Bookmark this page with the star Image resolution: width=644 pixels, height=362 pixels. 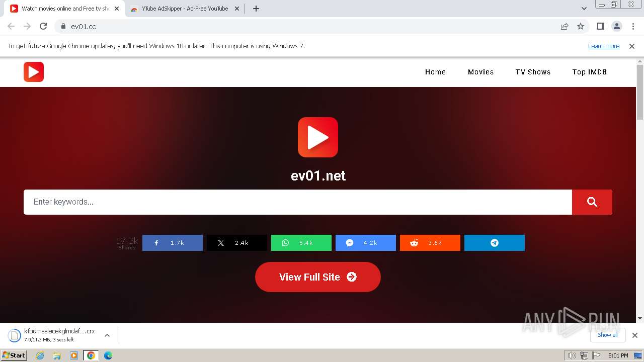coord(581,26)
